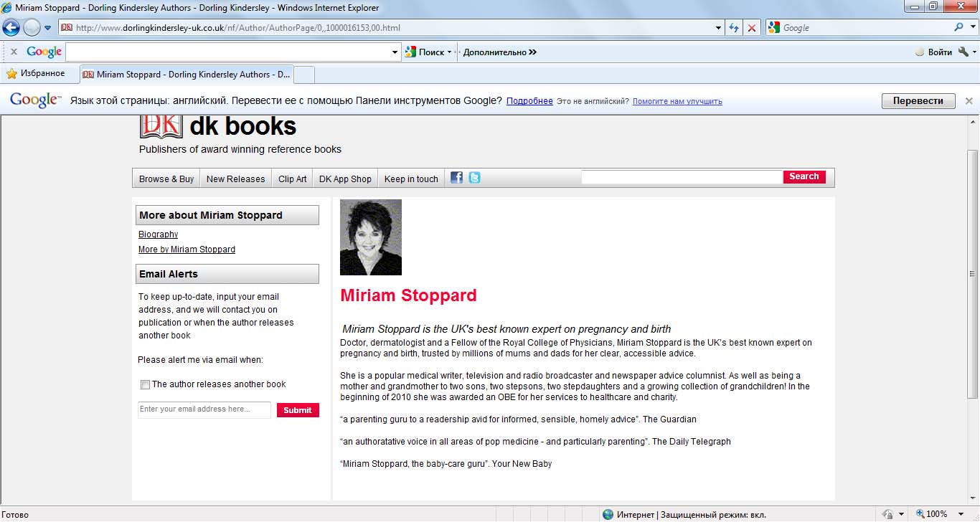The image size is (980, 522).
Task: Click Войти to sign in
Action: point(933,52)
